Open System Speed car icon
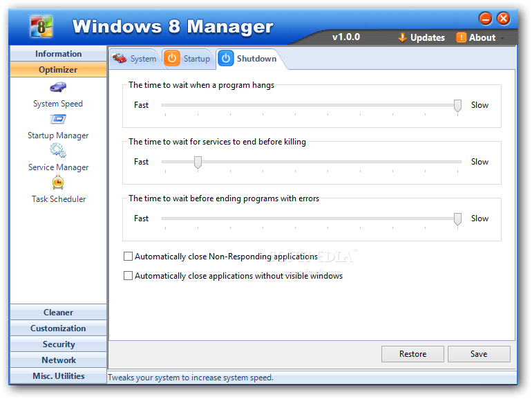 [x=58, y=87]
